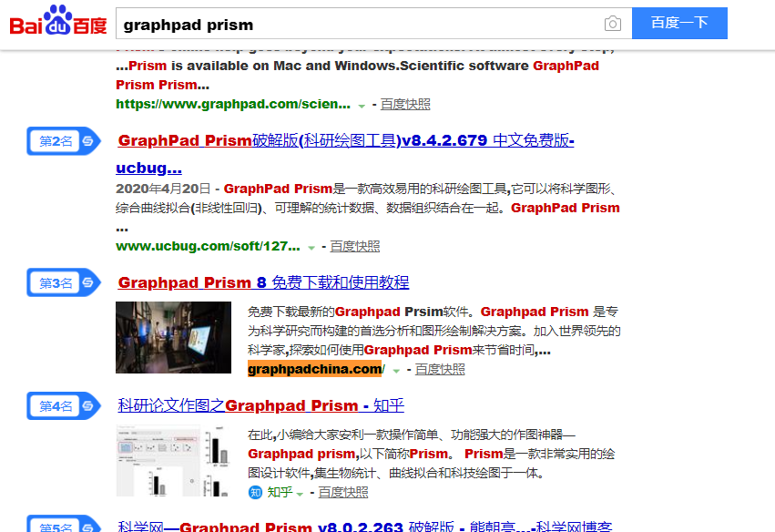Click the date text 2020年4月20日
The width and height of the screenshot is (775, 532).
coord(164,189)
